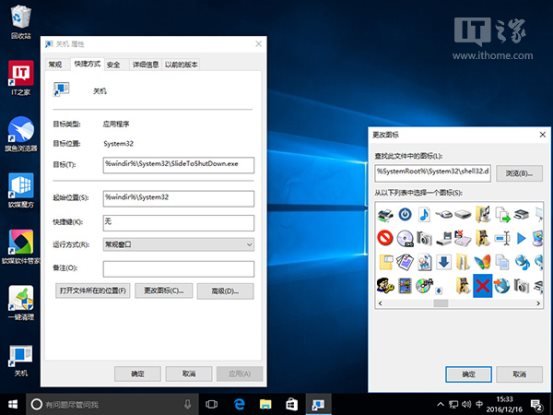Screen dimensions: 553x415
Task: Select the red prohibited circle icon
Action: pyautogui.click(x=385, y=238)
